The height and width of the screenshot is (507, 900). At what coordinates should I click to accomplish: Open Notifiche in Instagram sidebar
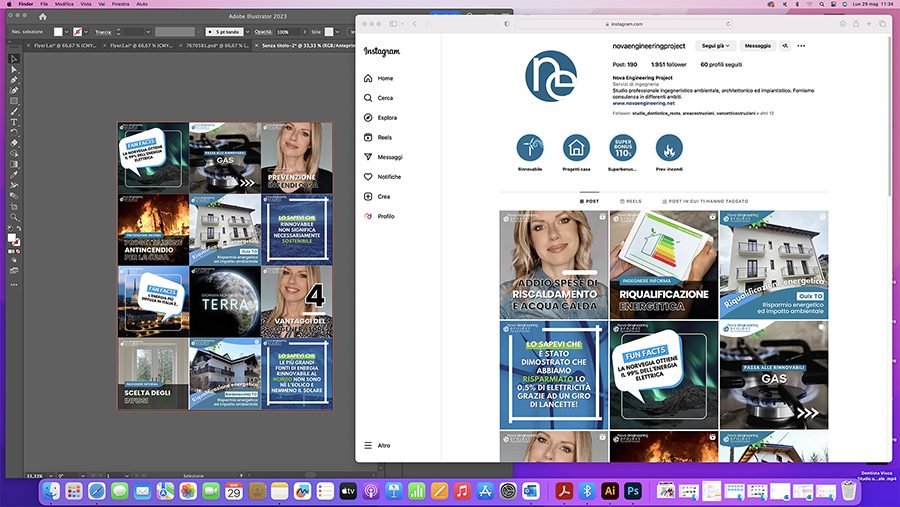click(389, 176)
